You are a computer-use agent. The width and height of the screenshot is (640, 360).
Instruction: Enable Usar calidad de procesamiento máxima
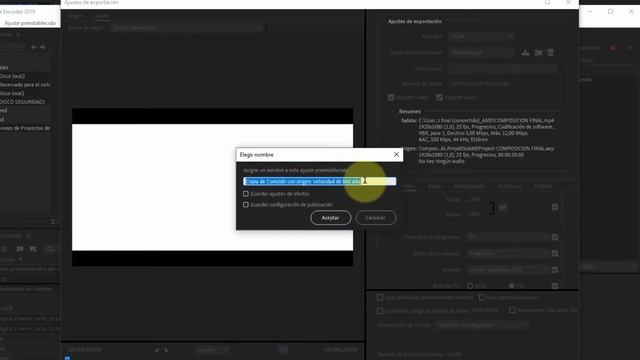point(380,297)
